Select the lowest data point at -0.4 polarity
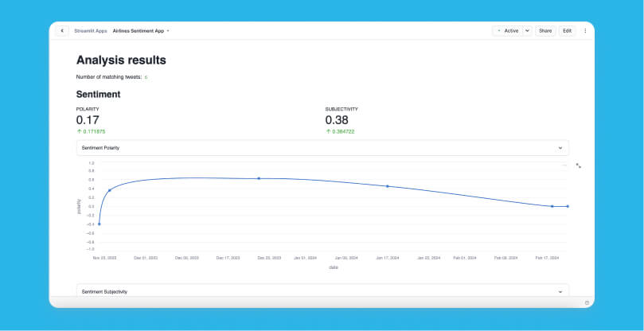This screenshot has height=331, width=644. click(99, 224)
